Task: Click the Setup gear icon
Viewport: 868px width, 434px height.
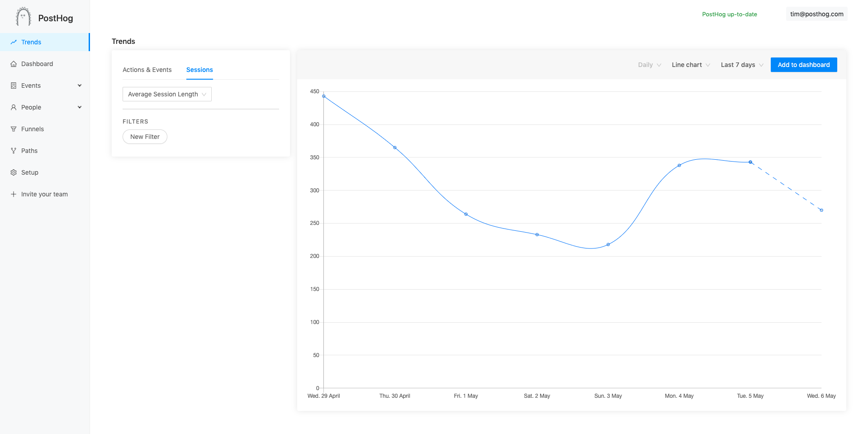Action: (x=14, y=172)
